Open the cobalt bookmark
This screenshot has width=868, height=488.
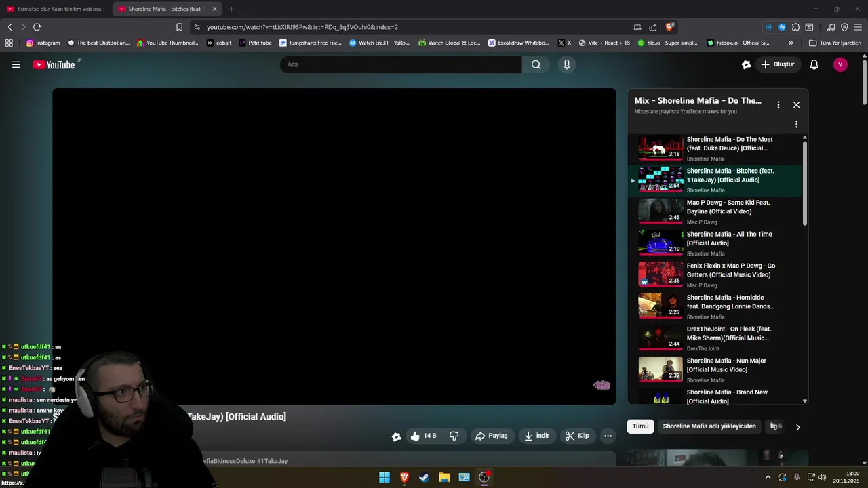point(219,43)
